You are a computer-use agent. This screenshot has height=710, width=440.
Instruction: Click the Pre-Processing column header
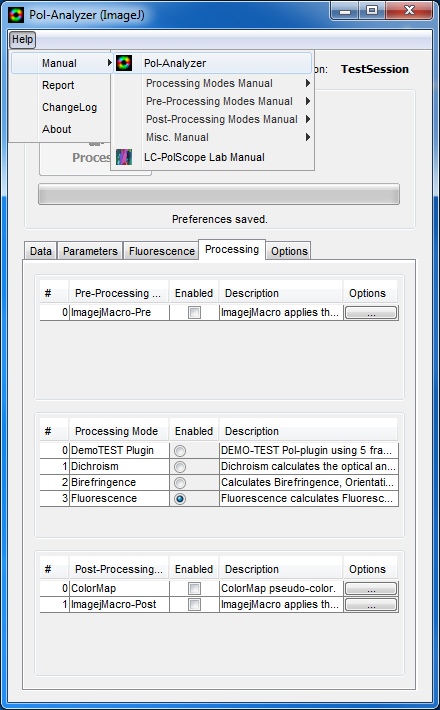tap(119, 293)
